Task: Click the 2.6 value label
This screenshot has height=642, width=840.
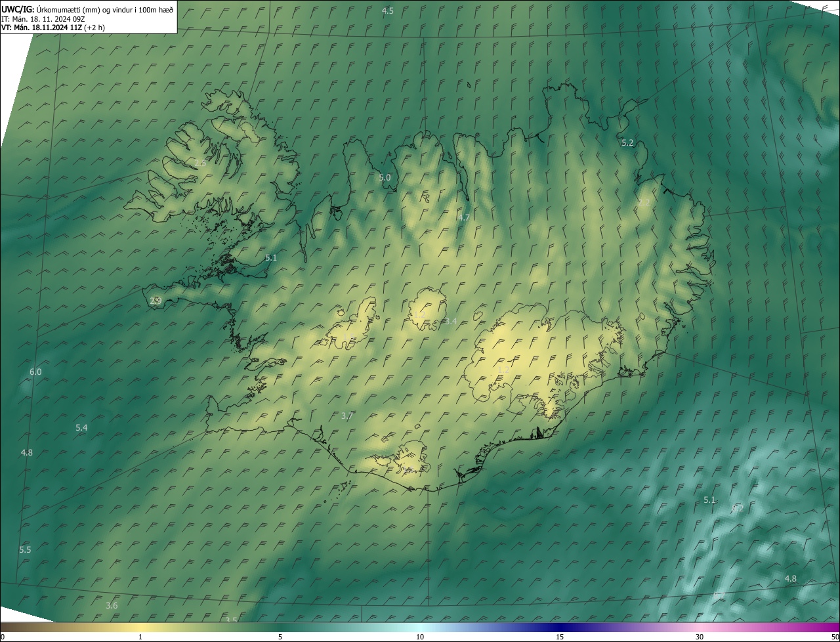Action: (201, 163)
